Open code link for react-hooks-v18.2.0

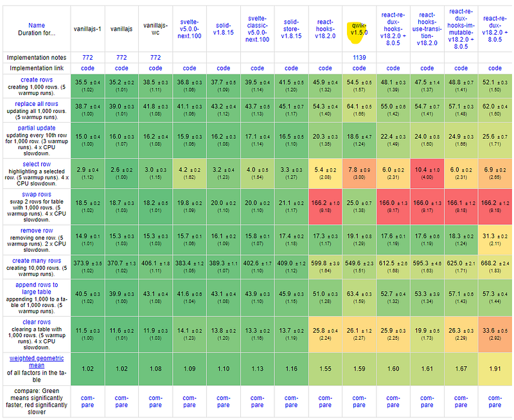click(x=325, y=68)
